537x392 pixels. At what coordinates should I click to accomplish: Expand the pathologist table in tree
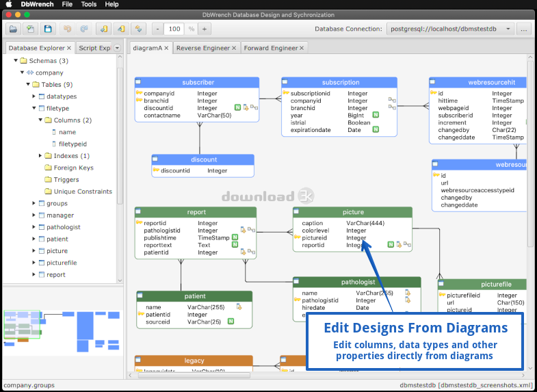(x=34, y=227)
